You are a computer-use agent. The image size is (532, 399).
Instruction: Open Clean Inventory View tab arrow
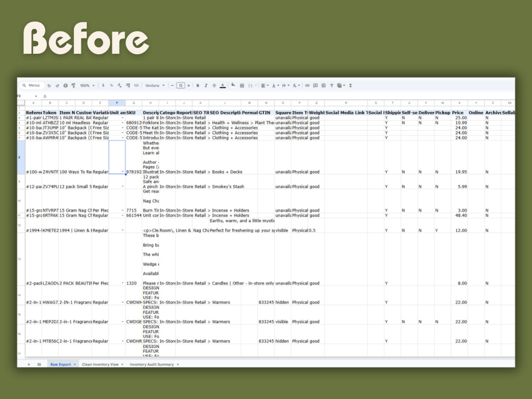[x=122, y=364]
